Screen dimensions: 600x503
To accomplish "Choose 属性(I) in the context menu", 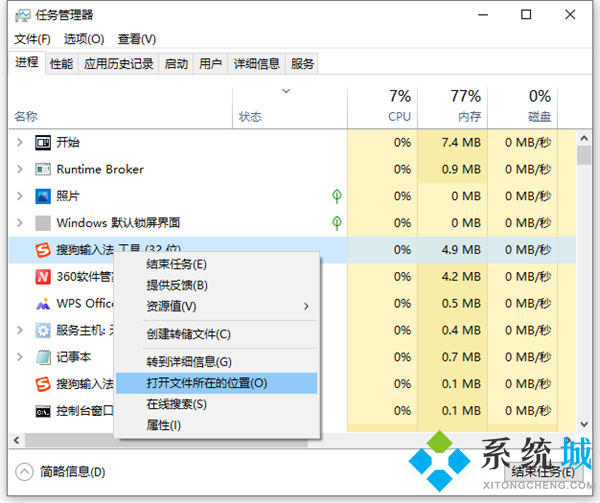I will (217, 425).
